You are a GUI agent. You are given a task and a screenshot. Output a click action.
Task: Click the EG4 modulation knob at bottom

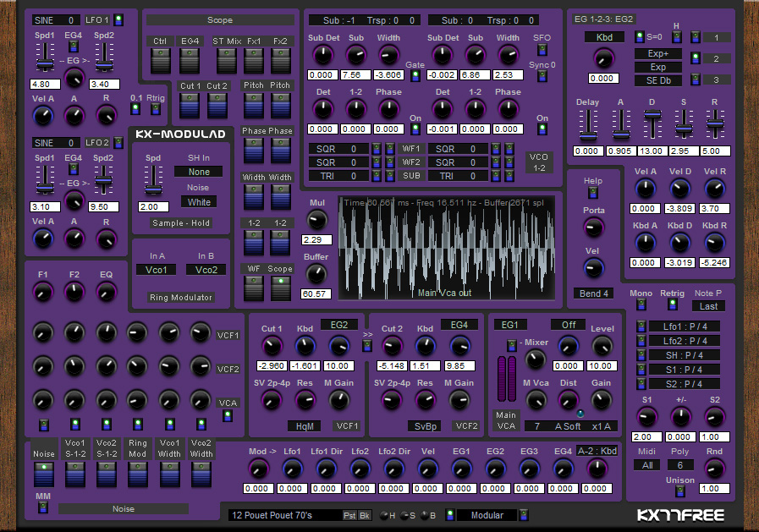coord(563,469)
